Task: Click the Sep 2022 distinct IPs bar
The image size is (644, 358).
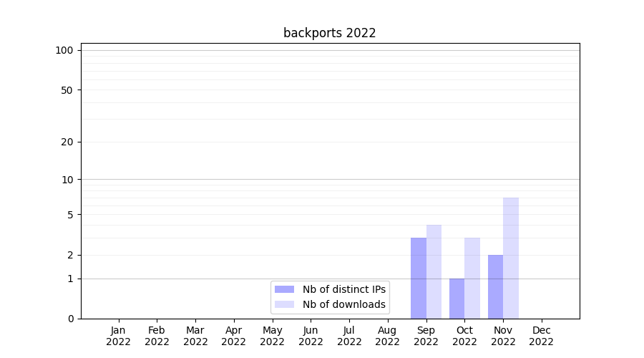Action: [419, 278]
